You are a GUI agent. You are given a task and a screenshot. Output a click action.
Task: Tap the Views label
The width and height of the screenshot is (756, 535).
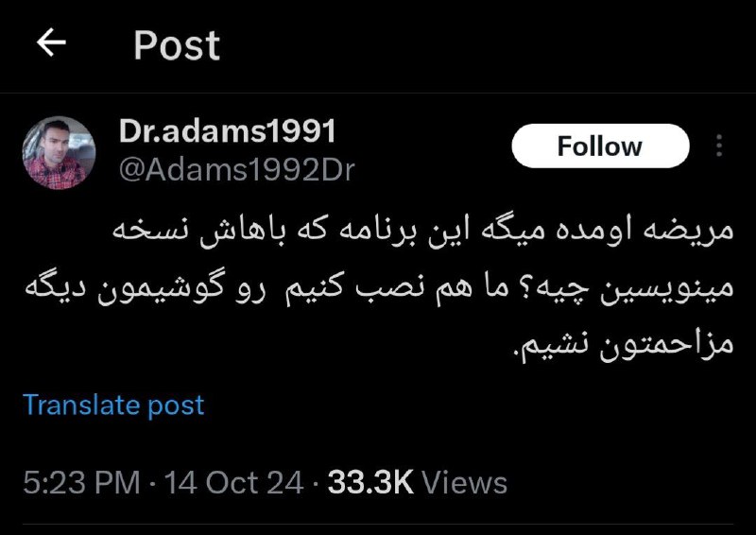click(x=465, y=482)
